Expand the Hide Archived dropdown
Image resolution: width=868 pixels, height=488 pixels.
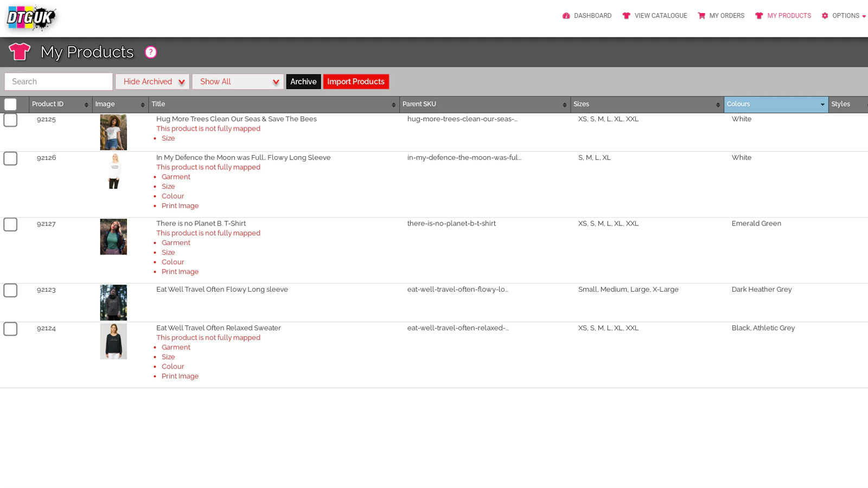coord(152,82)
